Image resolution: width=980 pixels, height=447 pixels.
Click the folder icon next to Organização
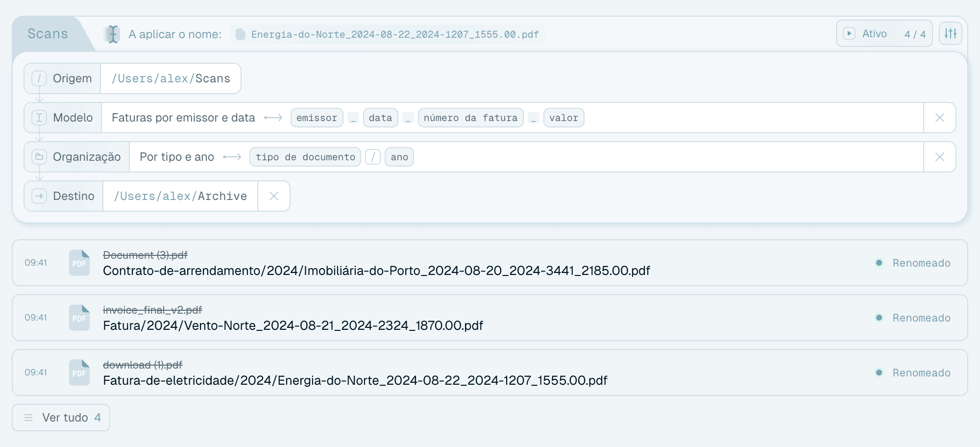click(39, 157)
